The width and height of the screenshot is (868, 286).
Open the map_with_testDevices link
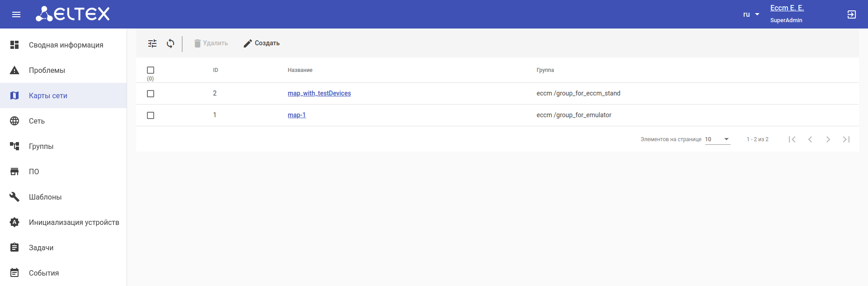pos(319,93)
